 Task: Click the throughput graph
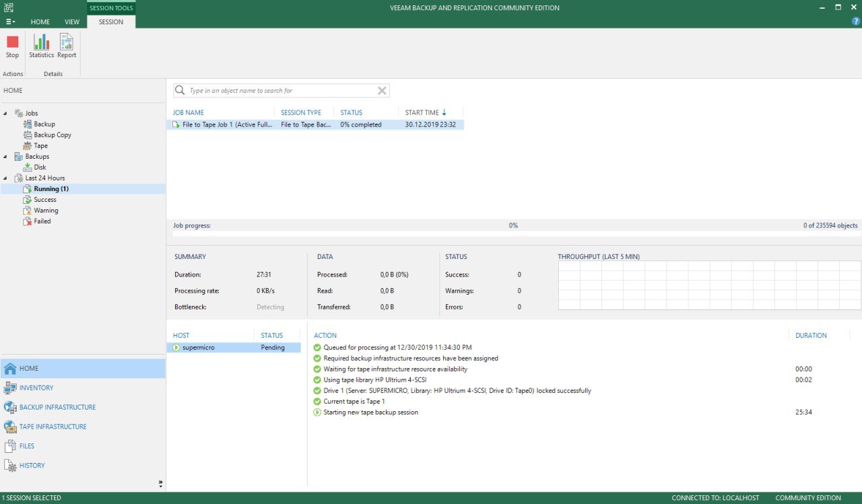click(x=709, y=285)
